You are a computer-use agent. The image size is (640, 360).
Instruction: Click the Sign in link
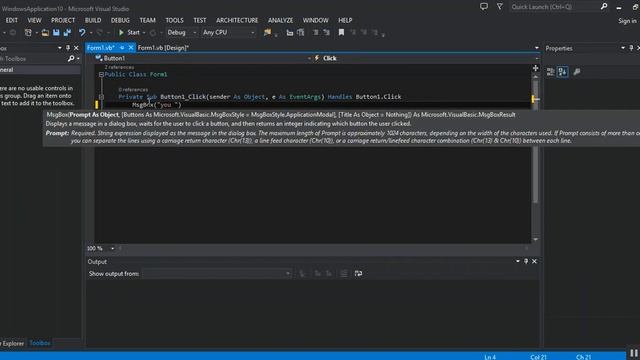(627, 21)
